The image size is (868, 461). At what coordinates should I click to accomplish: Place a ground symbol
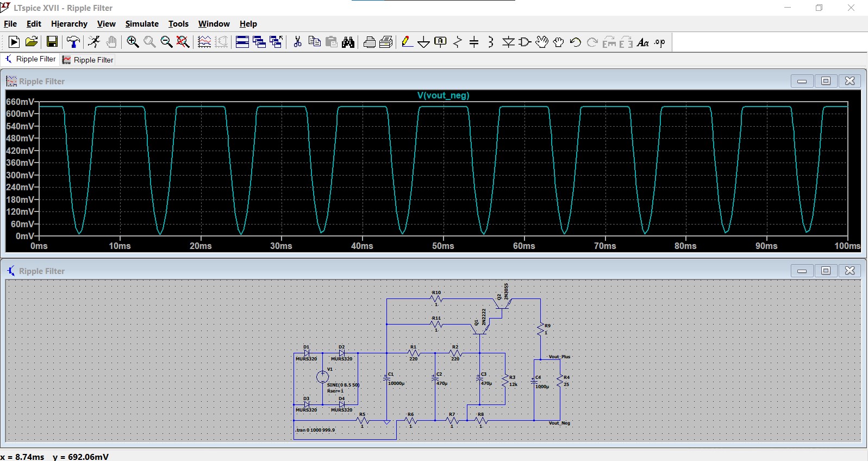424,42
